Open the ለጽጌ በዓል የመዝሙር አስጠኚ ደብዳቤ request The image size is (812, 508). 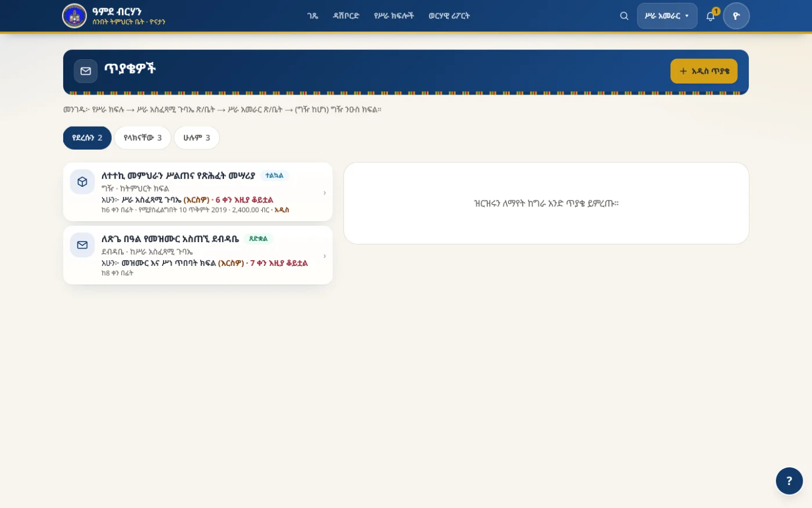tap(198, 255)
